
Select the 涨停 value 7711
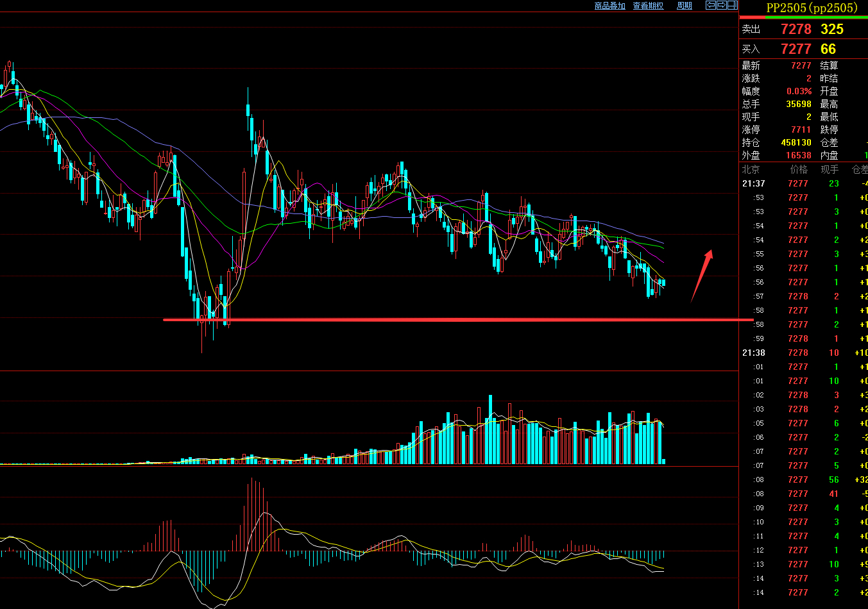(801, 129)
